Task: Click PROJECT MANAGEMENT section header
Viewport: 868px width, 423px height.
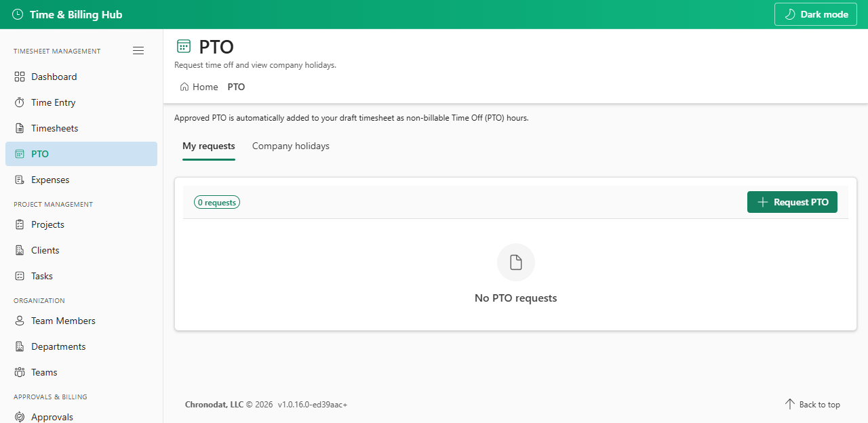Action: 53,204
